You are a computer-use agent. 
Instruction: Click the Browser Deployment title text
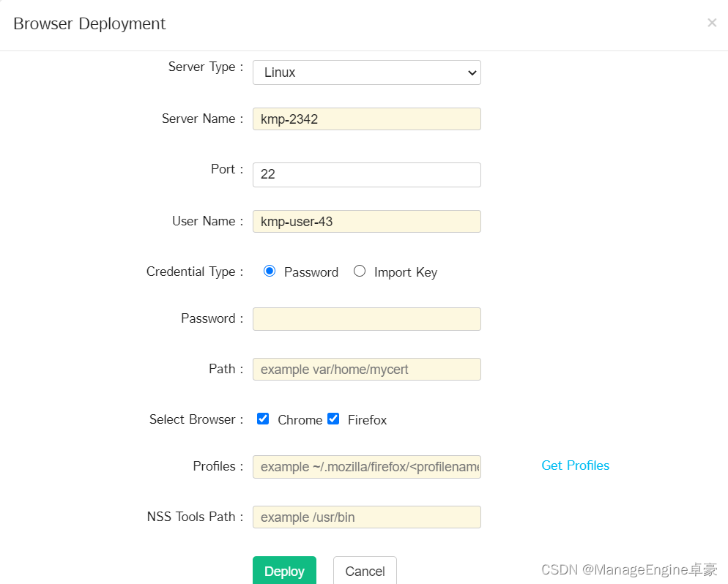click(89, 23)
